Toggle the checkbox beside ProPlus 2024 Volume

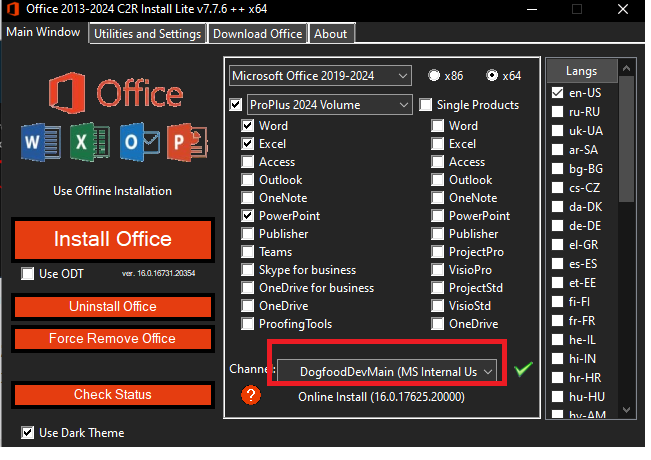(x=236, y=105)
